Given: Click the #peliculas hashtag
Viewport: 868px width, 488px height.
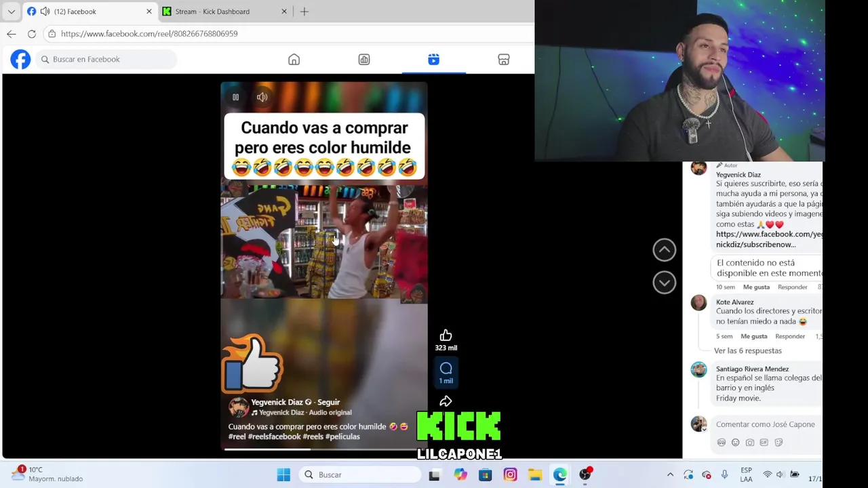Looking at the screenshot, I should (342, 436).
